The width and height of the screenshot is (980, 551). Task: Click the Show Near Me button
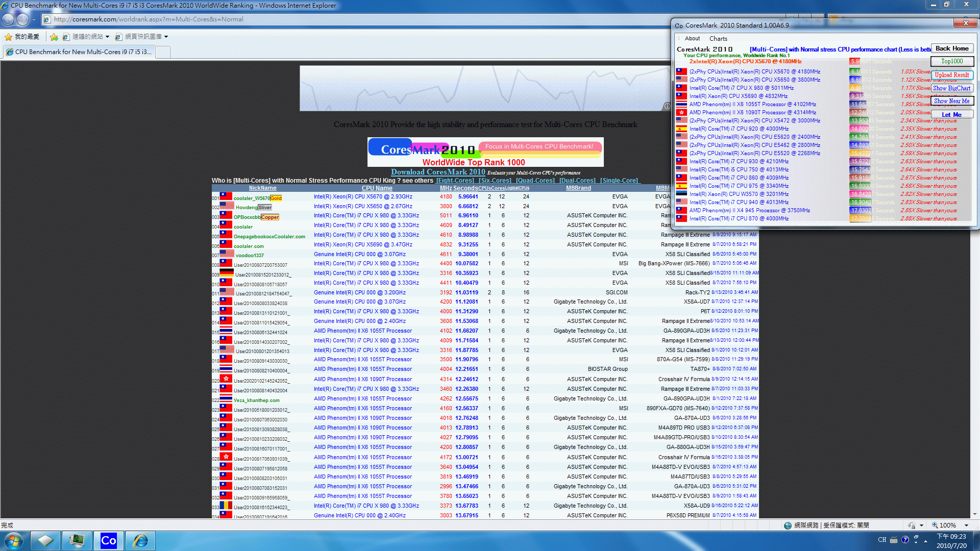pyautogui.click(x=952, y=101)
